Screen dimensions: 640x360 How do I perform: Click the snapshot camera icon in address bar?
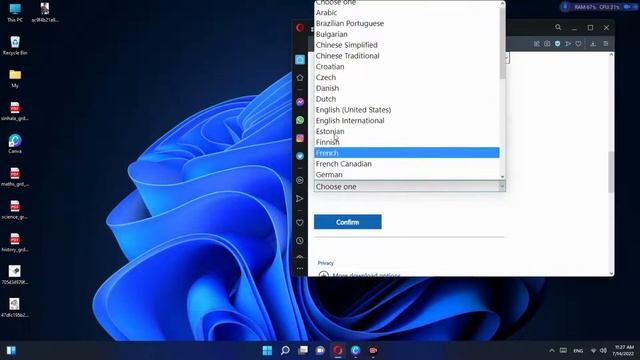547,44
